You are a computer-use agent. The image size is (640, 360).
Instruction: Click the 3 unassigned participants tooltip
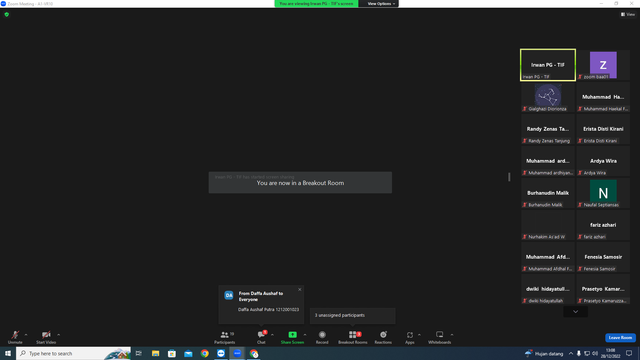point(353,315)
